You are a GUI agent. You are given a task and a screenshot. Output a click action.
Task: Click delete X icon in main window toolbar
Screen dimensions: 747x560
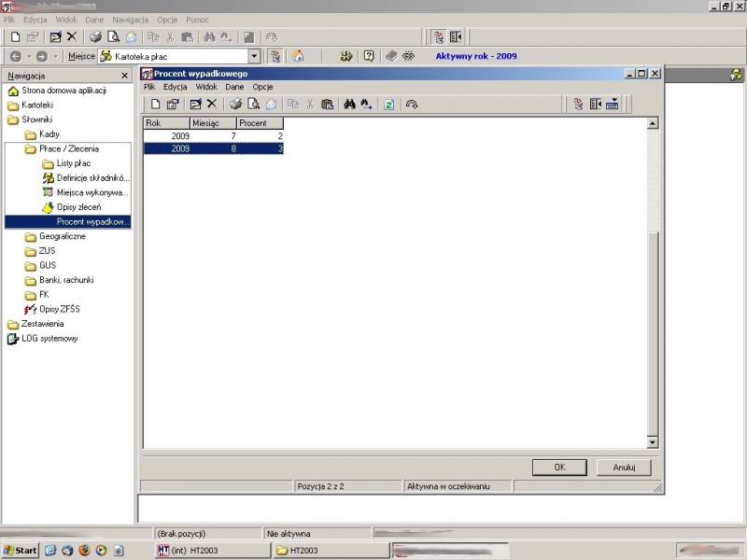[x=72, y=36]
